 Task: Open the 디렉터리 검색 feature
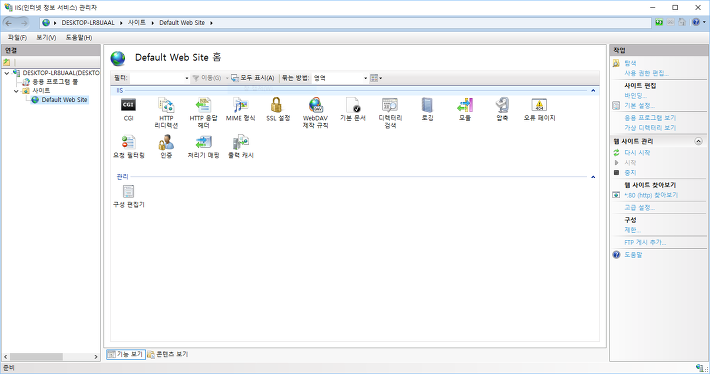coord(390,113)
